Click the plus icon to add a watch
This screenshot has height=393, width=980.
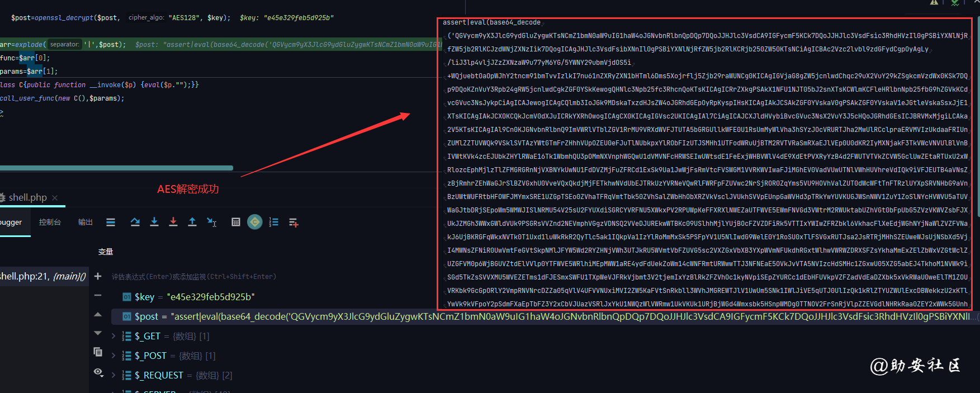coord(98,276)
